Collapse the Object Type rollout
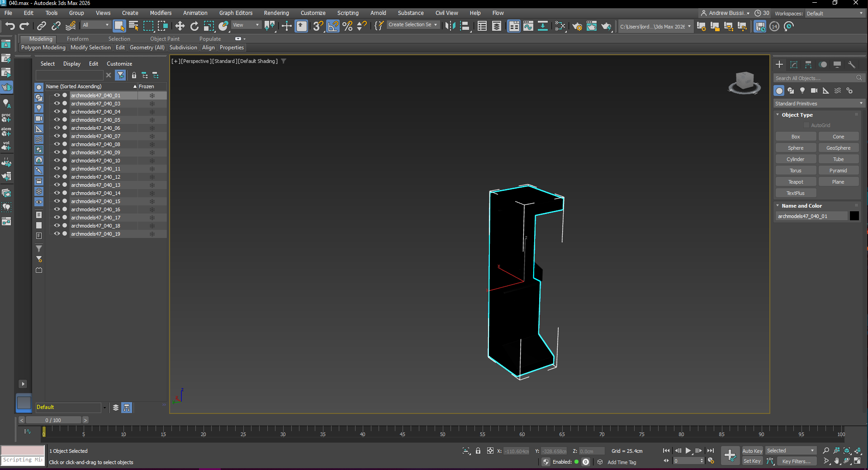This screenshot has height=470, width=868. click(797, 115)
